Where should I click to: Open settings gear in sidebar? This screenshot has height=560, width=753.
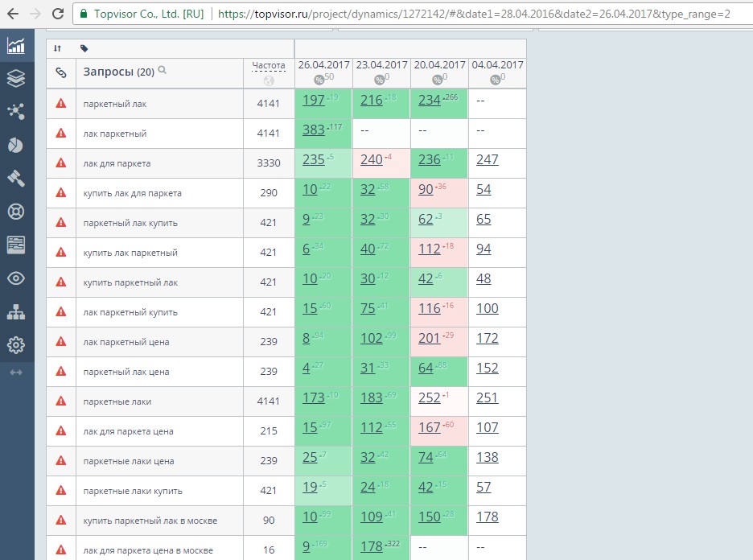[16, 345]
